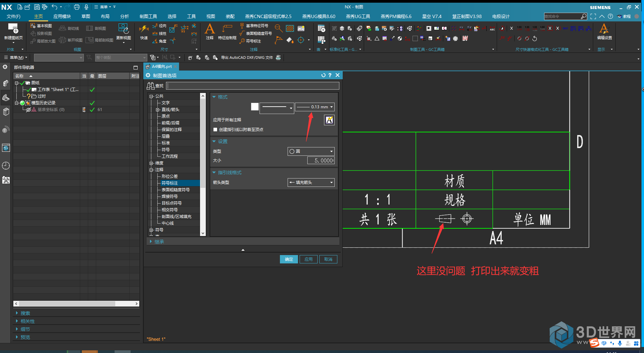Open Edit Settings (编辑设置) tool
The image size is (644, 353).
click(604, 32)
